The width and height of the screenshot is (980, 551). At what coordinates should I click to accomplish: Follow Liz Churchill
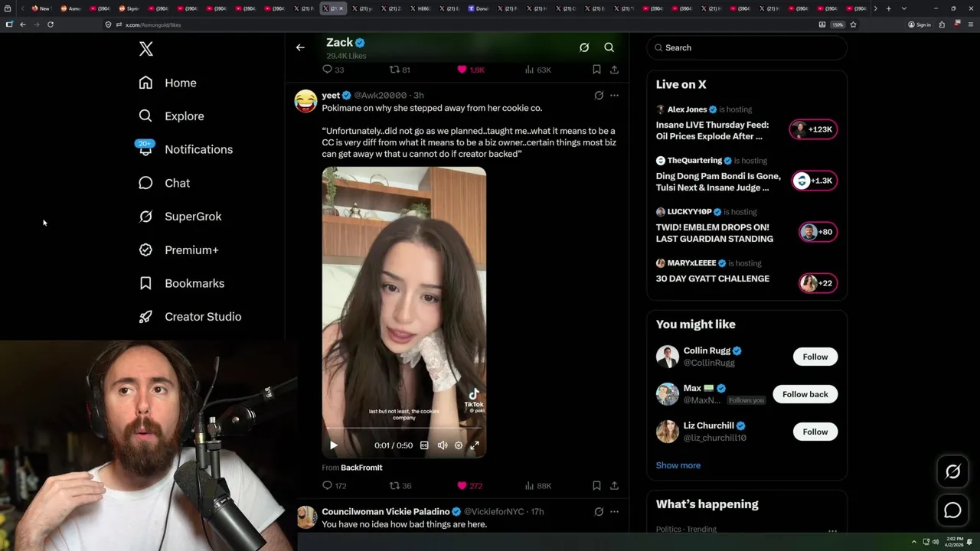[815, 432]
